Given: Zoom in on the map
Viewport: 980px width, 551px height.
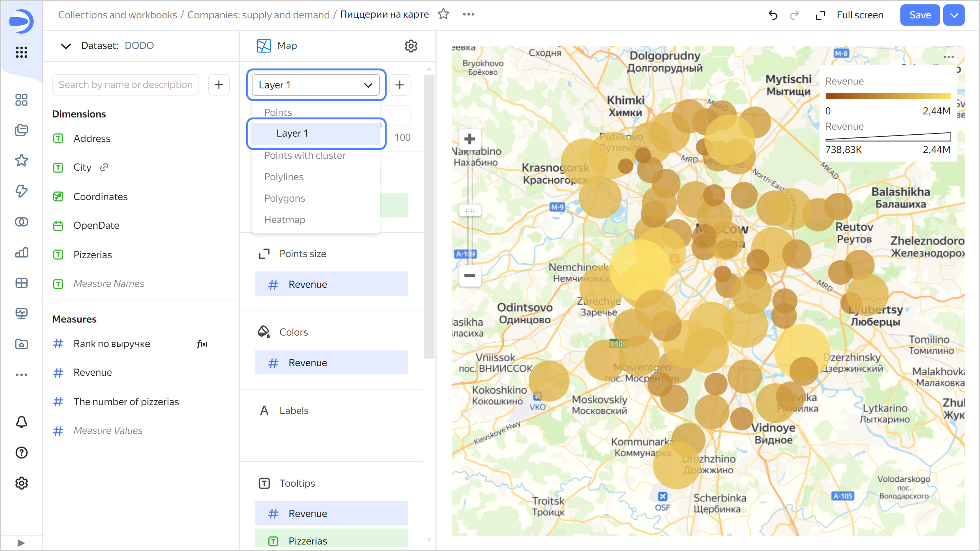Looking at the screenshot, I should point(470,139).
